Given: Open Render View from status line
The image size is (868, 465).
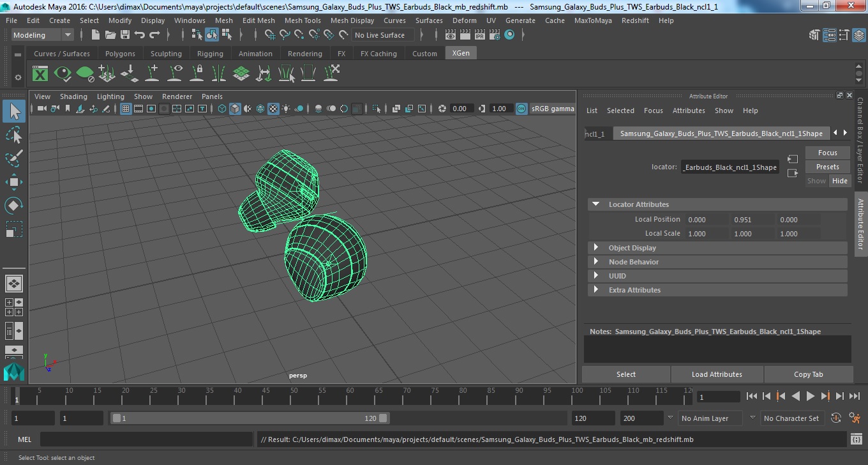Looking at the screenshot, I should click(451, 35).
